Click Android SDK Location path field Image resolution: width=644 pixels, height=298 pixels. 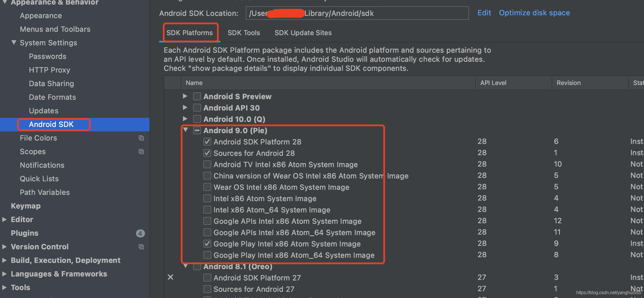(x=357, y=13)
